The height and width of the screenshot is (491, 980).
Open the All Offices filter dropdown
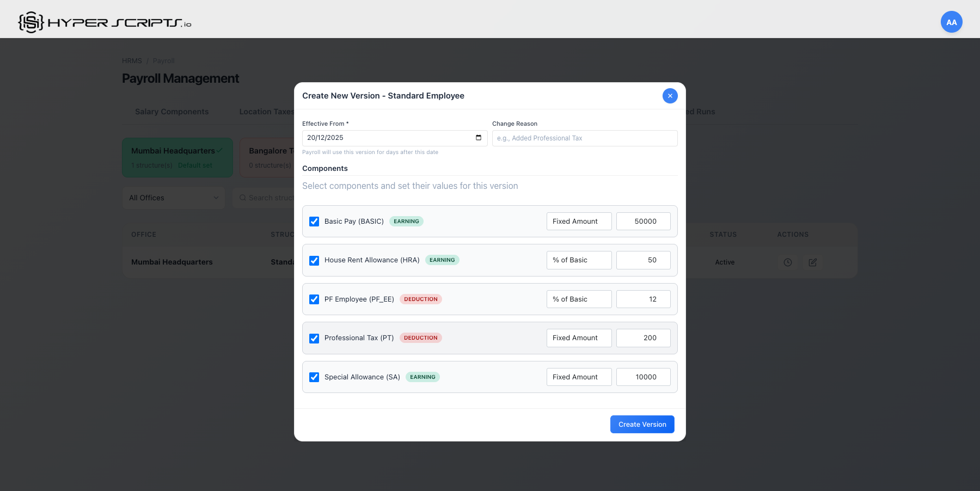coord(174,198)
